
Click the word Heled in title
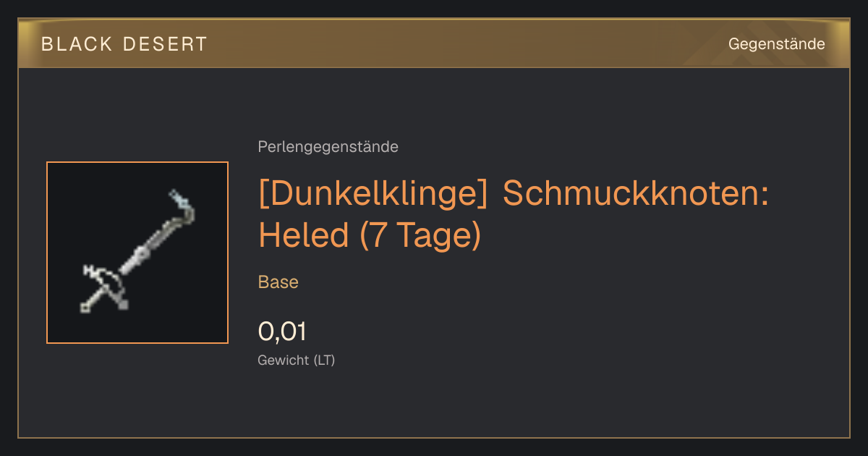(x=304, y=235)
